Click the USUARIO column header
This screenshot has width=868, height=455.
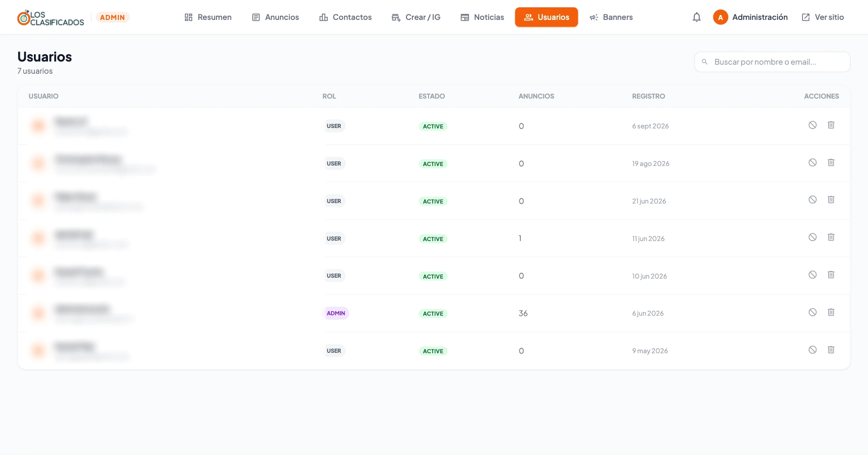tap(43, 96)
